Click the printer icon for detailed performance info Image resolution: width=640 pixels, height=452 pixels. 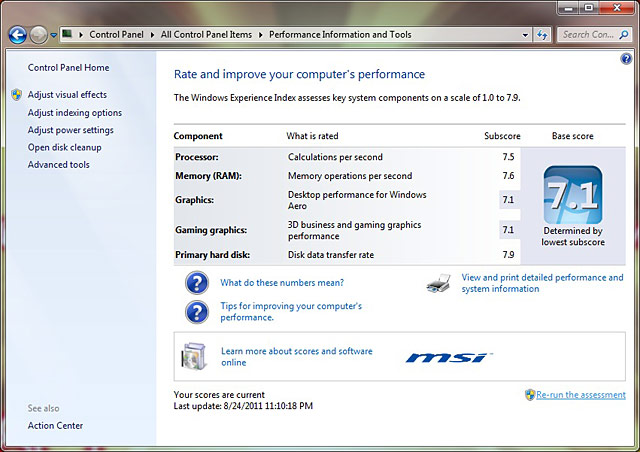(x=439, y=283)
